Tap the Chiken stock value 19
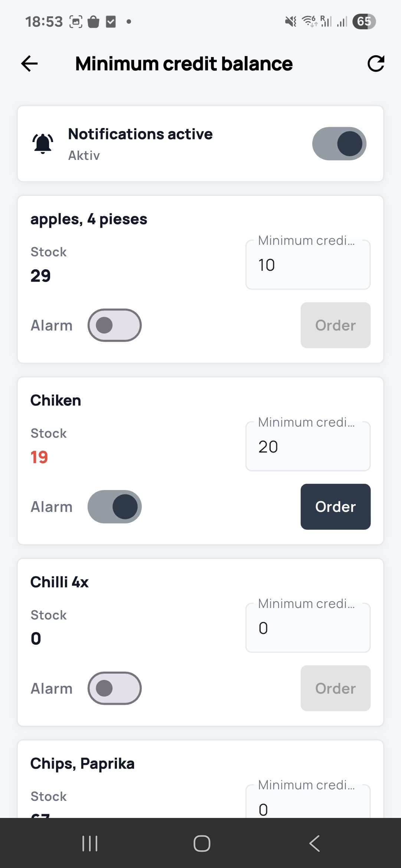401x868 pixels. pos(39,457)
